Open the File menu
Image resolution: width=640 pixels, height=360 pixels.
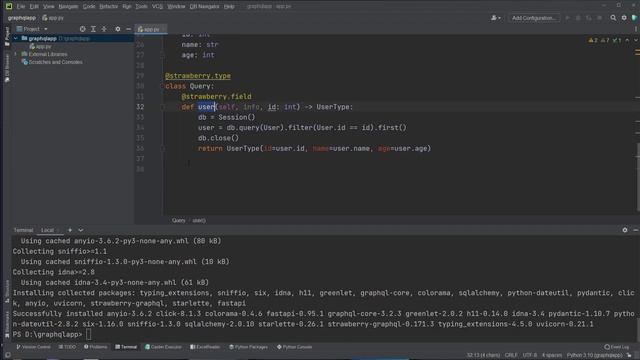coord(20,7)
